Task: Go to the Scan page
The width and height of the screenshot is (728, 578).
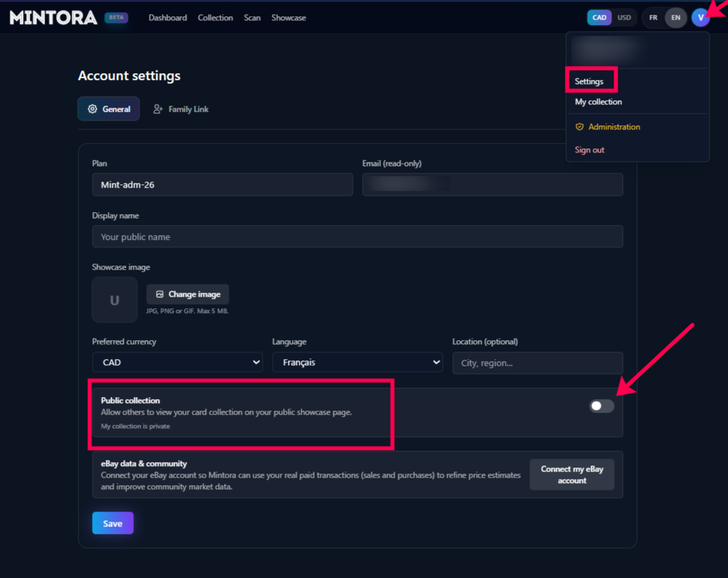Action: (252, 18)
